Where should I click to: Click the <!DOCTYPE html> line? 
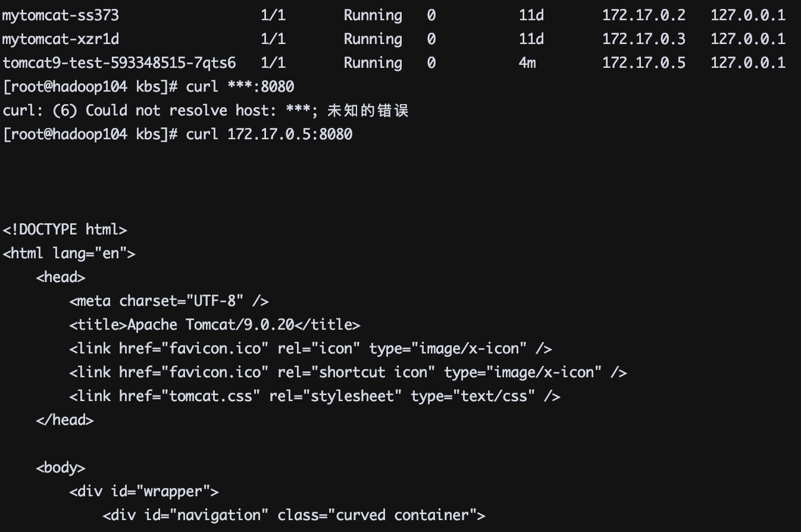(x=65, y=229)
